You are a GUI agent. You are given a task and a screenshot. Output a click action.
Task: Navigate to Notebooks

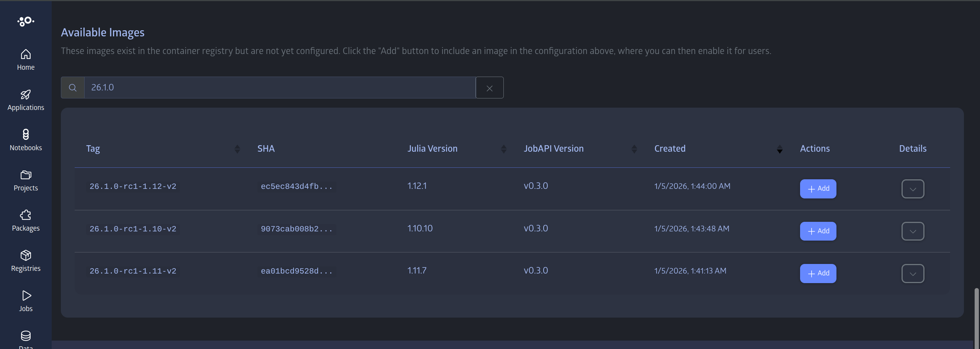point(25,140)
